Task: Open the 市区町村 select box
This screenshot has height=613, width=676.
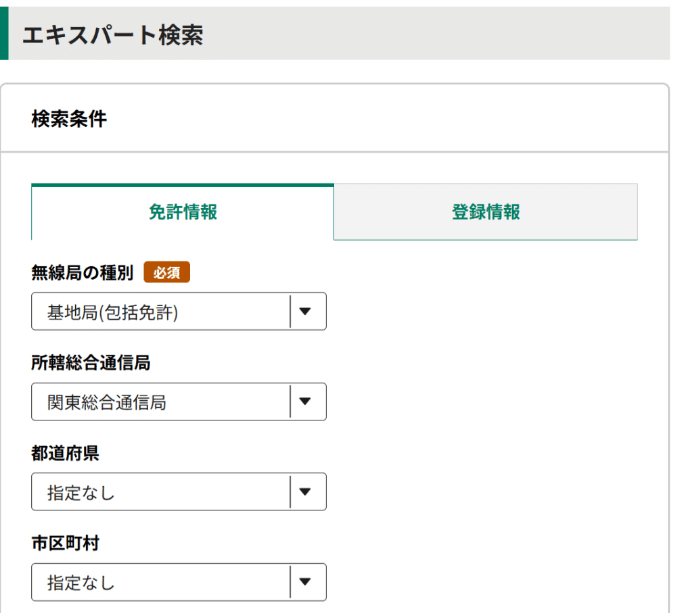Action: click(x=178, y=582)
